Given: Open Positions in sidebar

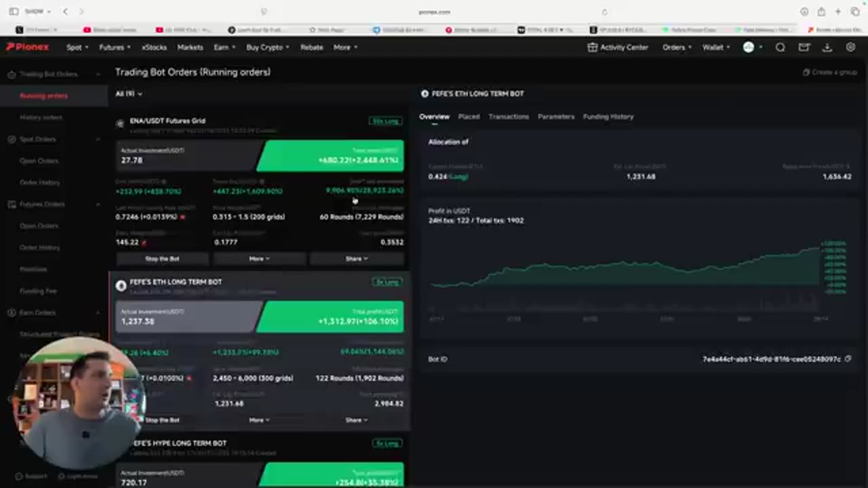Looking at the screenshot, I should point(33,269).
